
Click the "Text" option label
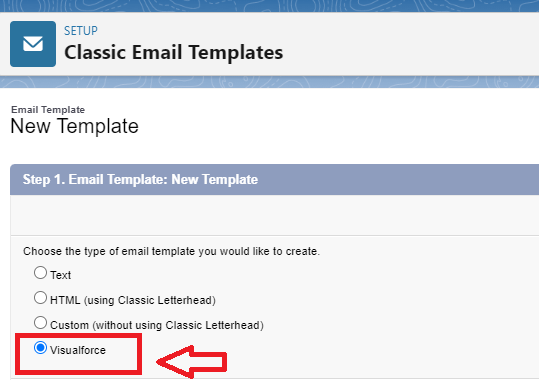pyautogui.click(x=60, y=275)
